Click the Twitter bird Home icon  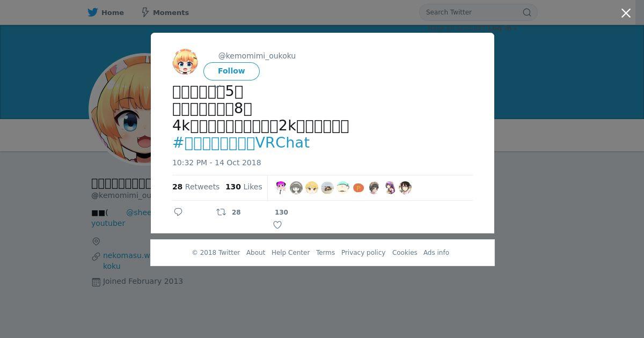pos(93,12)
